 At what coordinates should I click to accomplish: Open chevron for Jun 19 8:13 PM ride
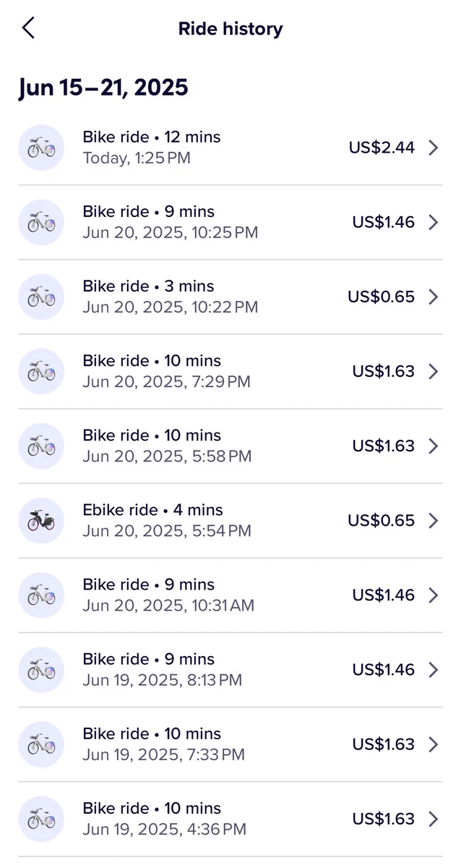point(434,669)
